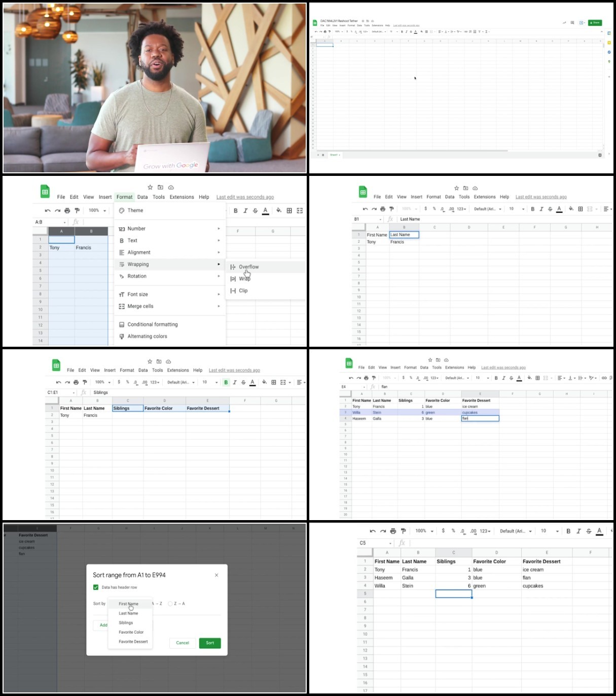Click Redo in the toolbar above the Format menu
The image size is (616, 696).
pos(57,210)
